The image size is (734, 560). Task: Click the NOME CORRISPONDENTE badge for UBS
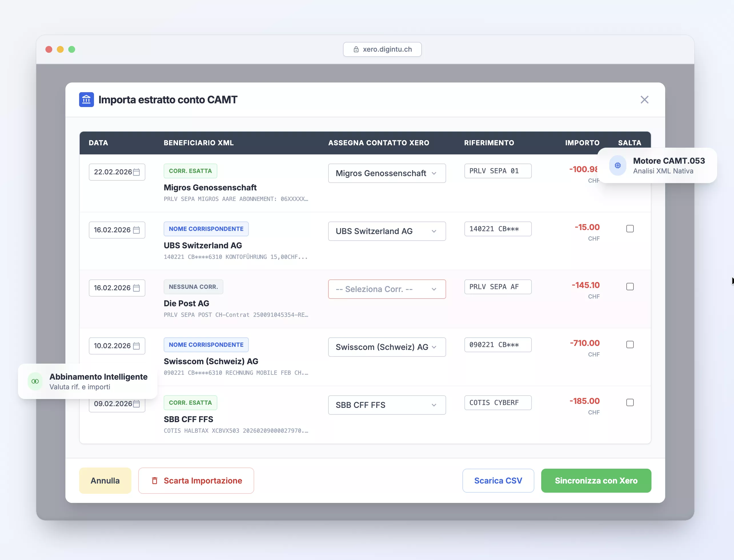pyautogui.click(x=206, y=229)
